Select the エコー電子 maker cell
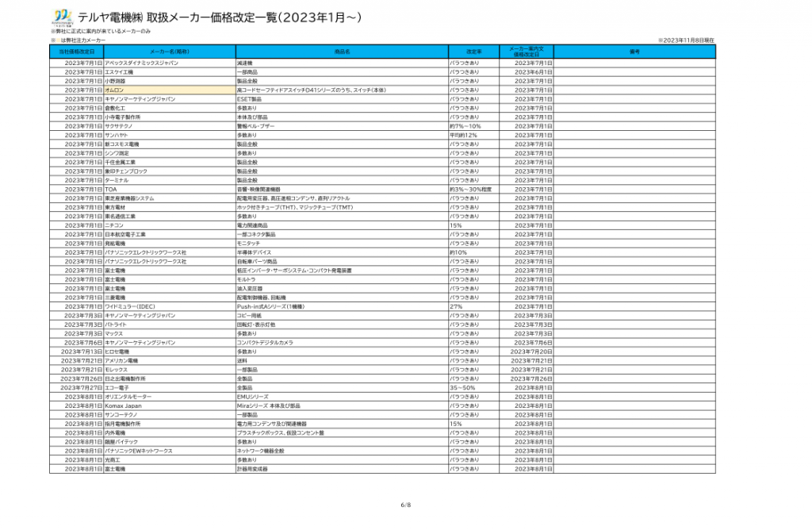Viewport: 812px width, 530px height. [x=170, y=388]
